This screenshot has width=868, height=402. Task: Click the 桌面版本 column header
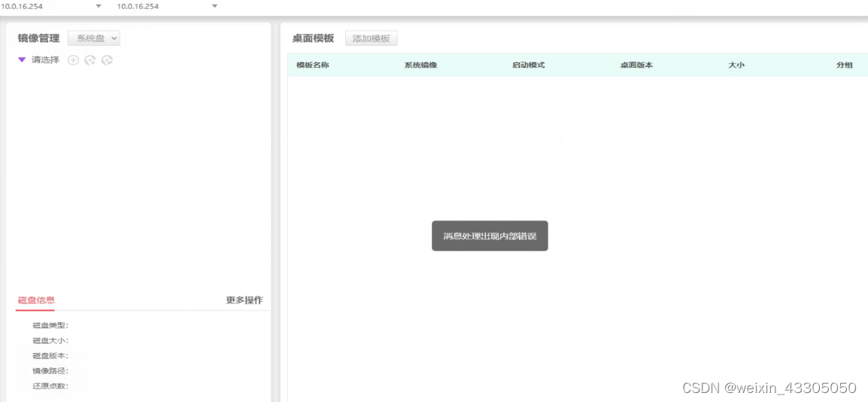(636, 65)
